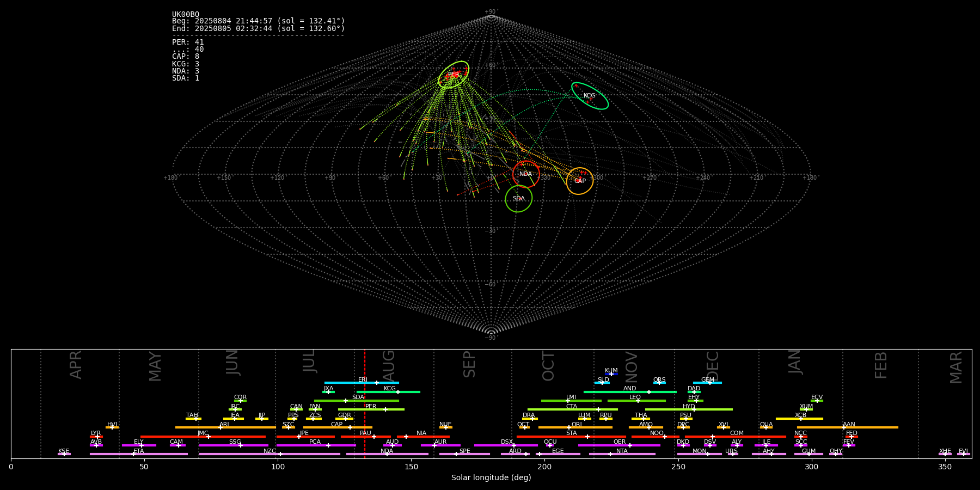Viewport: 980px width, 490px height.
Task: Click the LYR shower label in timeline
Action: [x=96, y=433]
